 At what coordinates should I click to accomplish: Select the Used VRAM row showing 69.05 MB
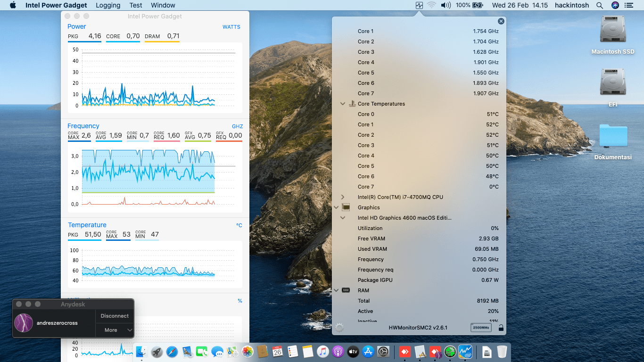pos(419,249)
